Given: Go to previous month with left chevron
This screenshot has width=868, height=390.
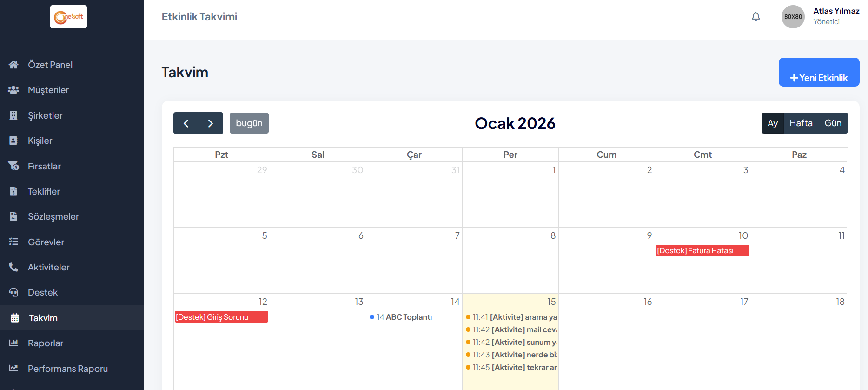Looking at the screenshot, I should pyautogui.click(x=186, y=123).
